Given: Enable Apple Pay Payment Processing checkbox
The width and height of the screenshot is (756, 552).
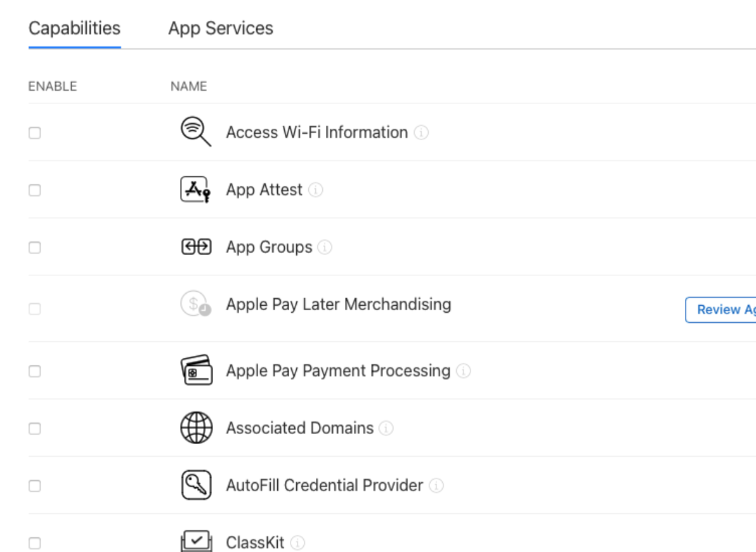Looking at the screenshot, I should 35,371.
